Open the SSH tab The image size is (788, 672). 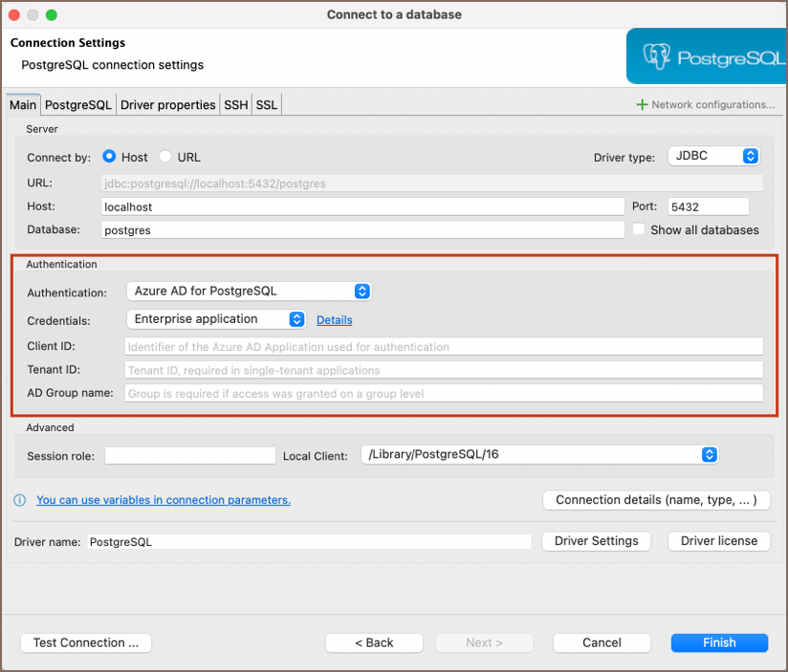tap(235, 105)
